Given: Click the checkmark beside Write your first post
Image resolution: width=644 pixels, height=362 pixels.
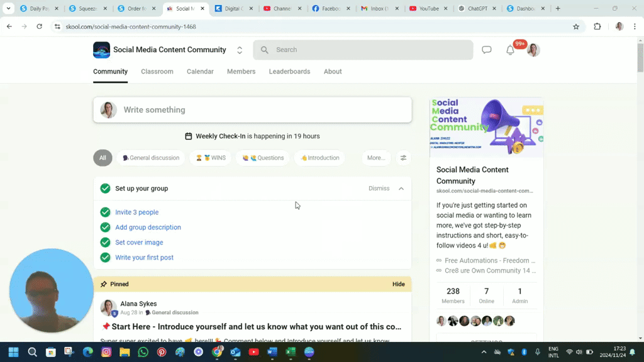Looking at the screenshot, I should point(105,257).
